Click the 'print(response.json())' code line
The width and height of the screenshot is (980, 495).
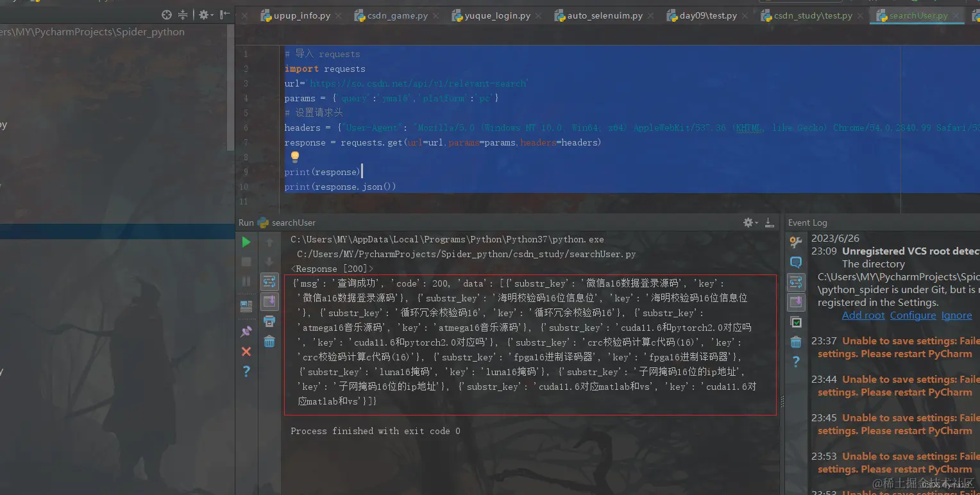[x=341, y=187]
